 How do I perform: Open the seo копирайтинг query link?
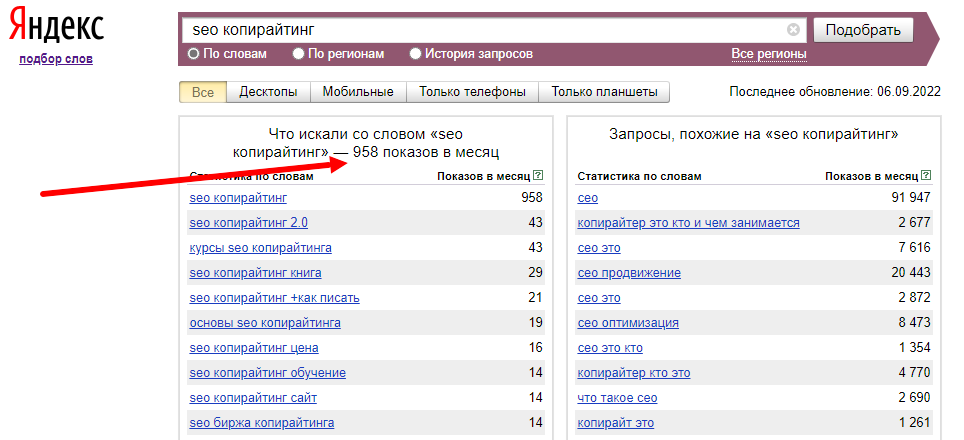pyautogui.click(x=238, y=198)
